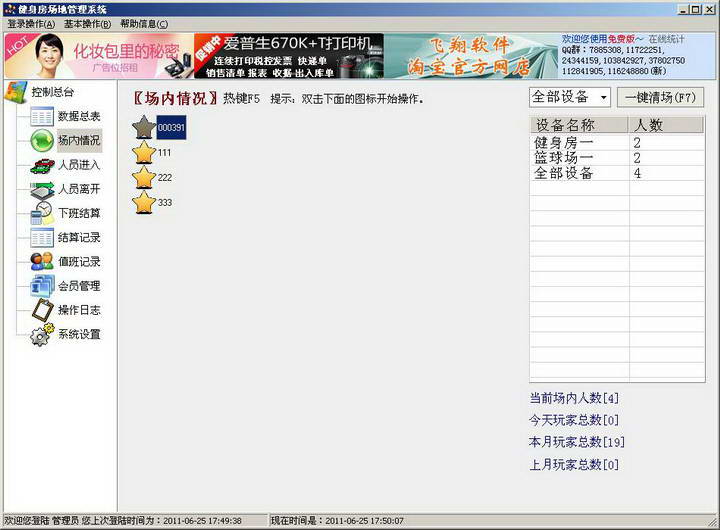
Task: Select 下班结算 label in the tree
Action: pyautogui.click(x=79, y=213)
